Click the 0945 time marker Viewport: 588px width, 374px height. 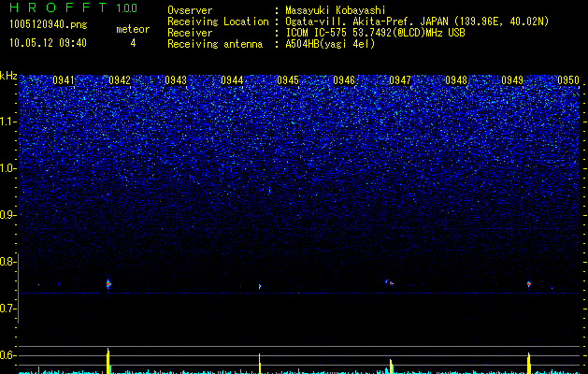[288, 80]
